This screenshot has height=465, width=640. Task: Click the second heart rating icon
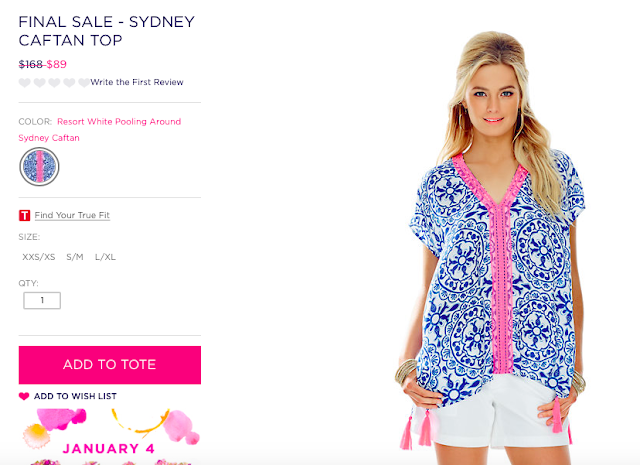[x=40, y=82]
